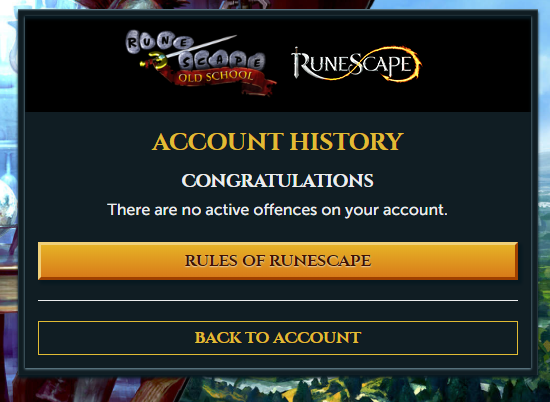Open the Rules of RuneScape page
Image resolution: width=550 pixels, height=402 pixels.
pos(278,261)
